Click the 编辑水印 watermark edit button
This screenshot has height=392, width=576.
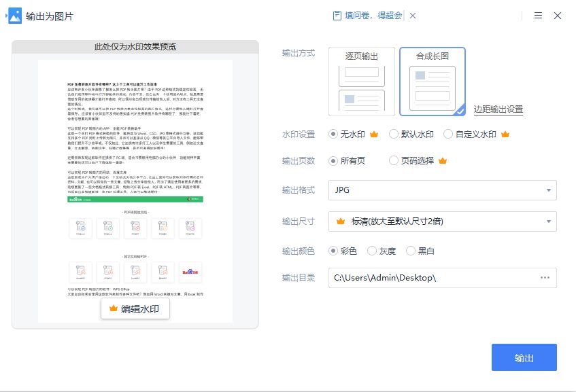click(137, 308)
